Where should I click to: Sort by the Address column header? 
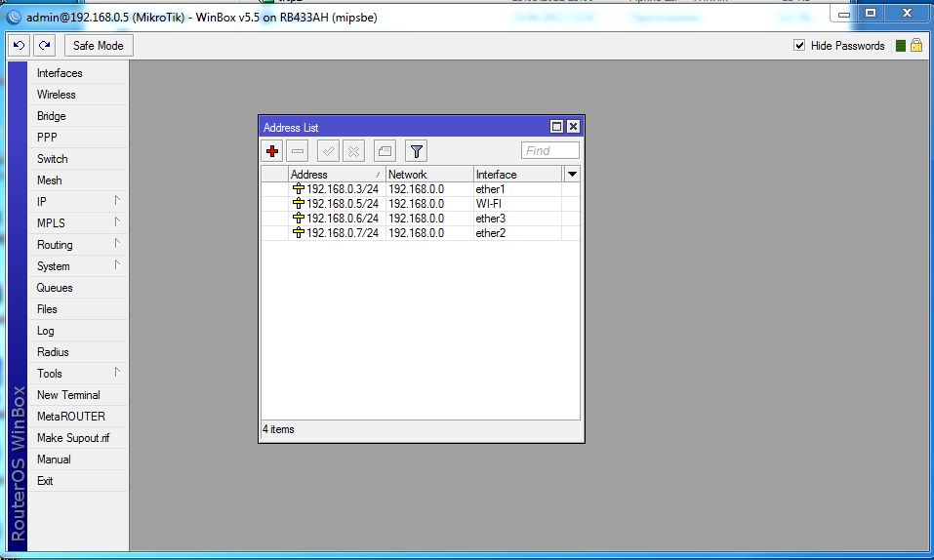[337, 174]
